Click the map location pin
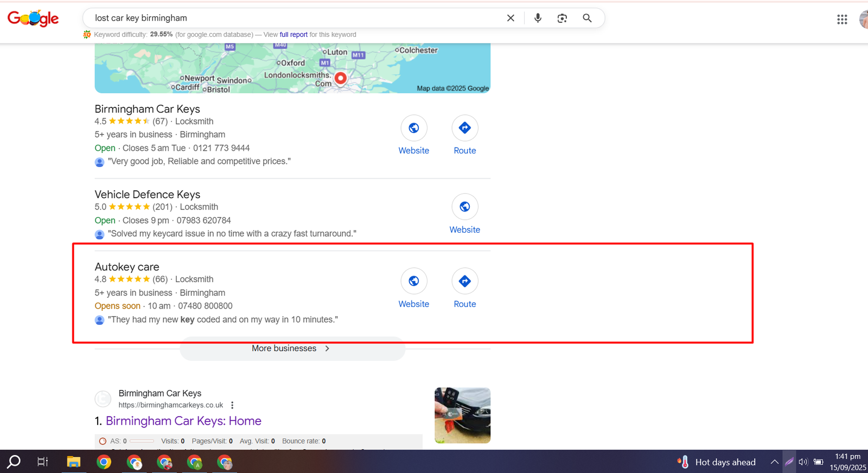The image size is (868, 473). (x=340, y=78)
